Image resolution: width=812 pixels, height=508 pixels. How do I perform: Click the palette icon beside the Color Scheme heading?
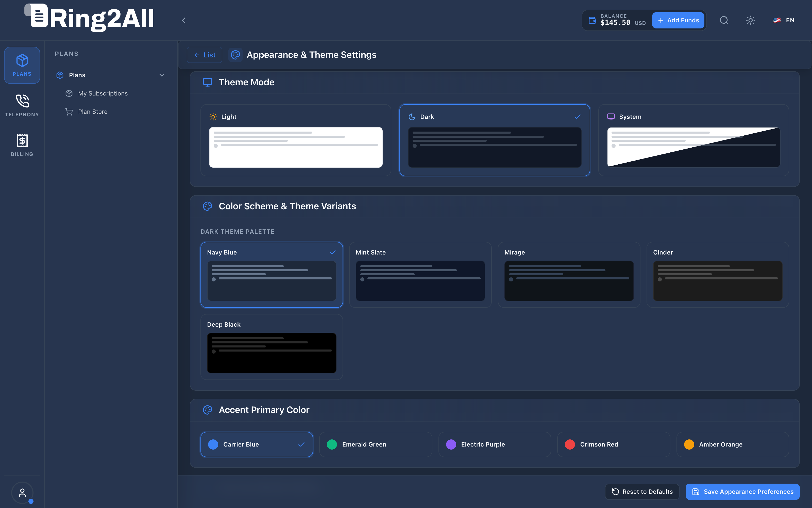[207, 206]
